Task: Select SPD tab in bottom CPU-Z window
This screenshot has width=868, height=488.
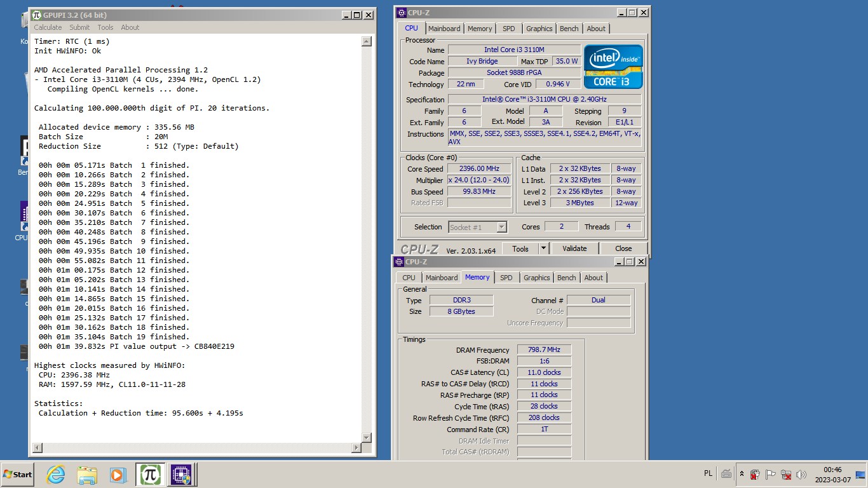Action: pos(506,278)
